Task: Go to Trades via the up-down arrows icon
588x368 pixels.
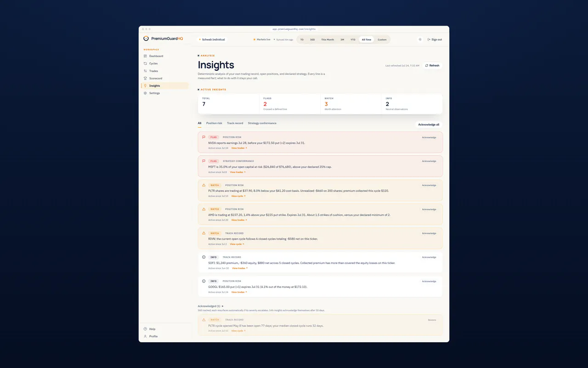Action: point(145,71)
